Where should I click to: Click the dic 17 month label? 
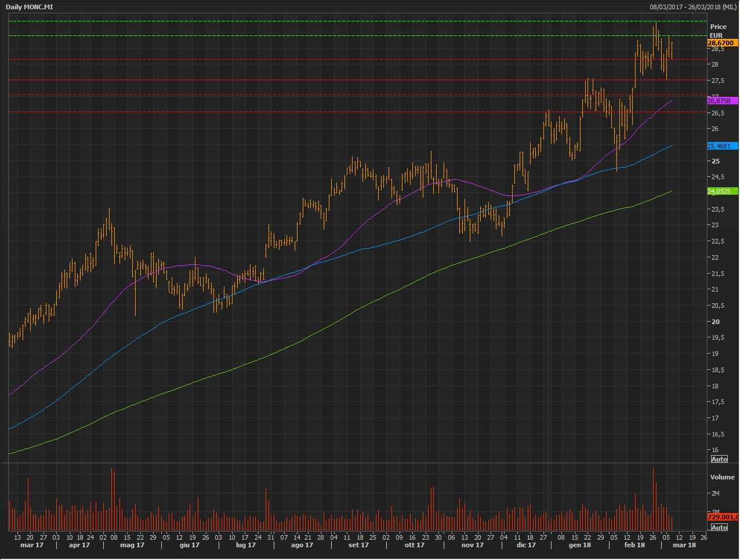525,545
